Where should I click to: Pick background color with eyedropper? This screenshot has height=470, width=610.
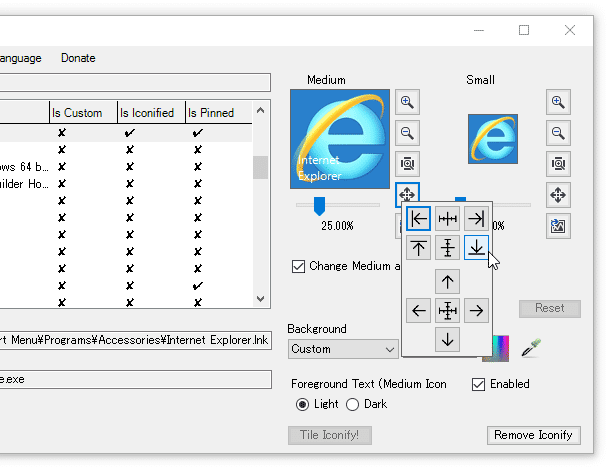531,347
